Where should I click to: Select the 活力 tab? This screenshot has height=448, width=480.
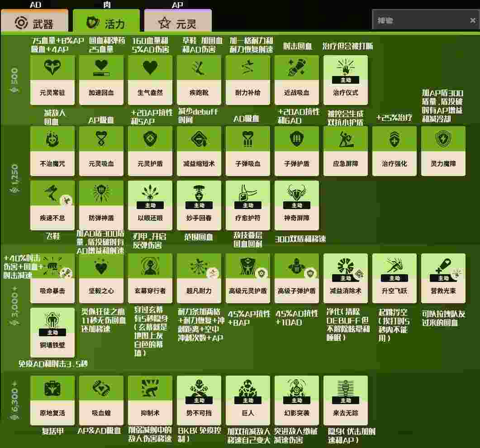[106, 21]
